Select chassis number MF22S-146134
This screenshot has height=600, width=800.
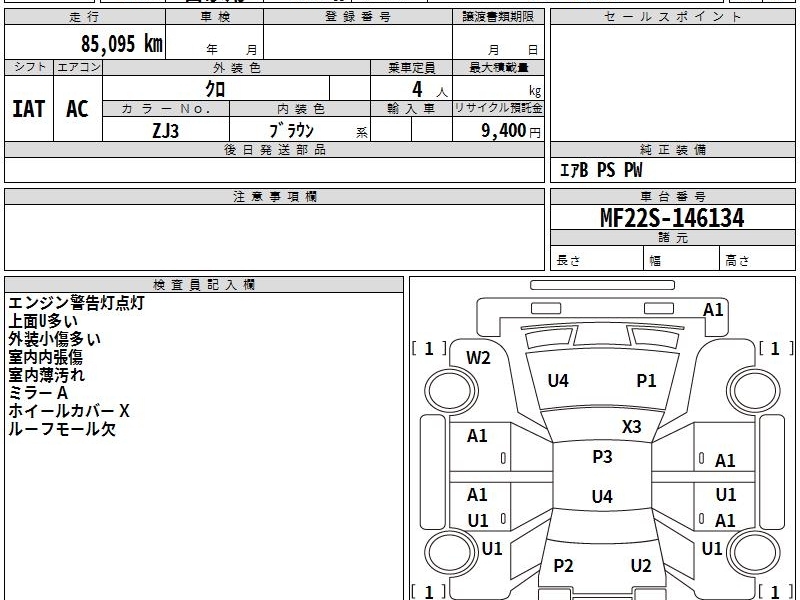672,218
